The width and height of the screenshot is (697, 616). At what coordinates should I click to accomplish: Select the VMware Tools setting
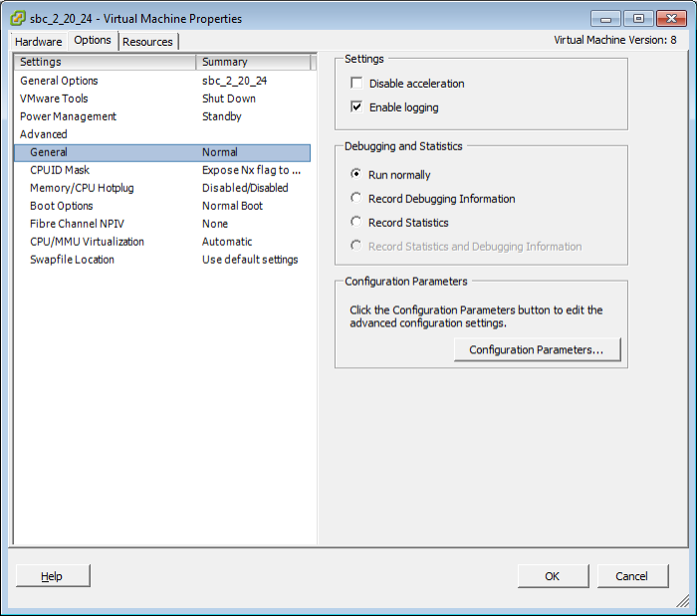point(54,99)
